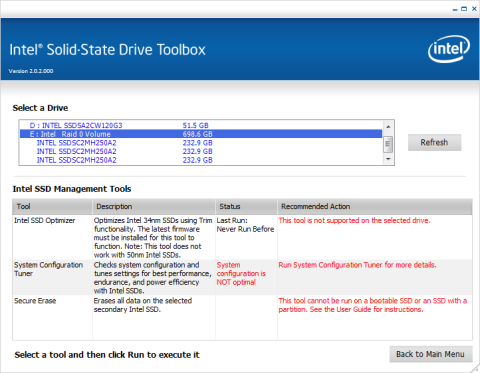Screen dimensions: 480x373
Task: Close the Toolbox window
Action: 474,9
